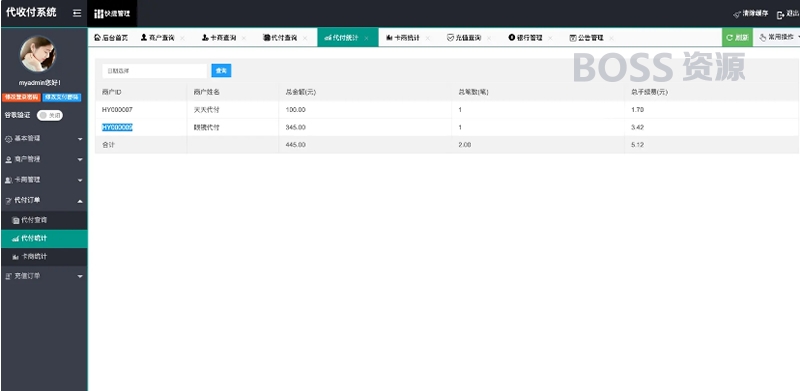Click the 100.00 amount cell
800x391 pixels.
click(x=295, y=110)
